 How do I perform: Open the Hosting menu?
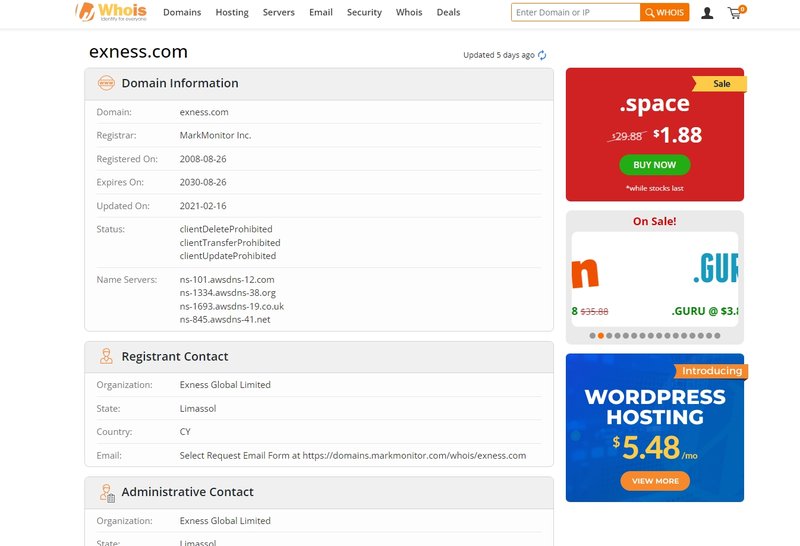232,13
